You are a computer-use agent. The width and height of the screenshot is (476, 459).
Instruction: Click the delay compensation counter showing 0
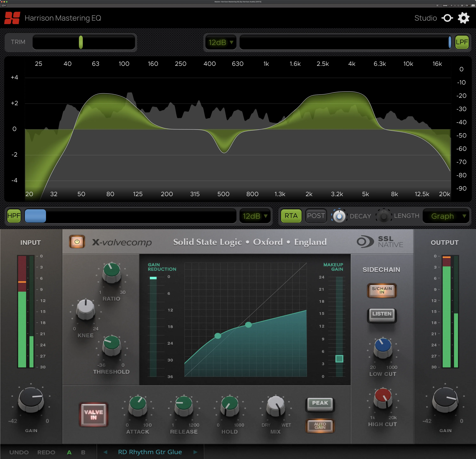click(4, 5)
